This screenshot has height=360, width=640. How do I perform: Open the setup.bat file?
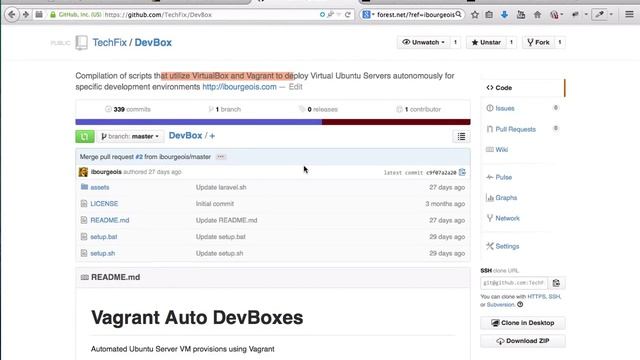click(x=104, y=237)
